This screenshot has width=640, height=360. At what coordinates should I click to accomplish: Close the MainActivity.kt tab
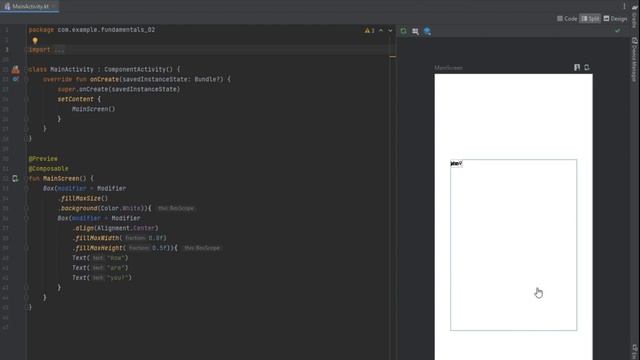54,7
